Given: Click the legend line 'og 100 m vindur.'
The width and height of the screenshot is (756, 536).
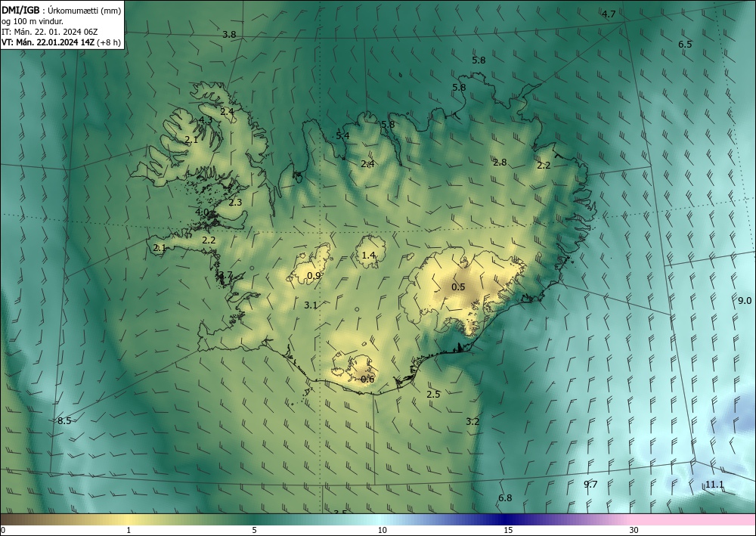Looking at the screenshot, I should click(33, 21).
